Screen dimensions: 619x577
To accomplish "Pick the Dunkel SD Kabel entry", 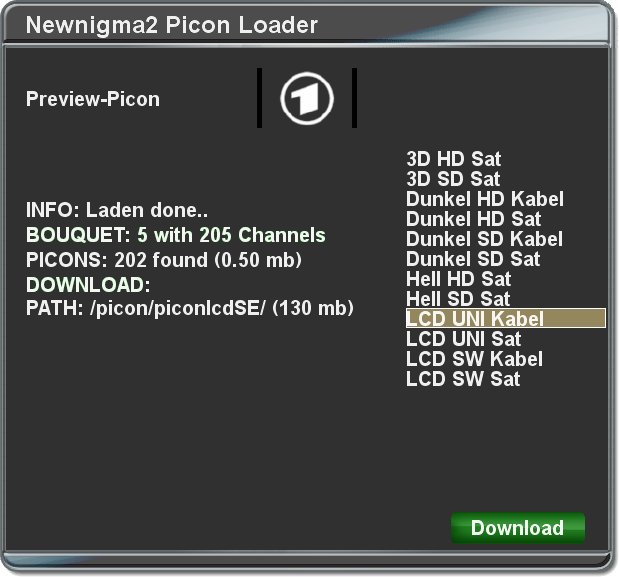I will pyautogui.click(x=505, y=239).
